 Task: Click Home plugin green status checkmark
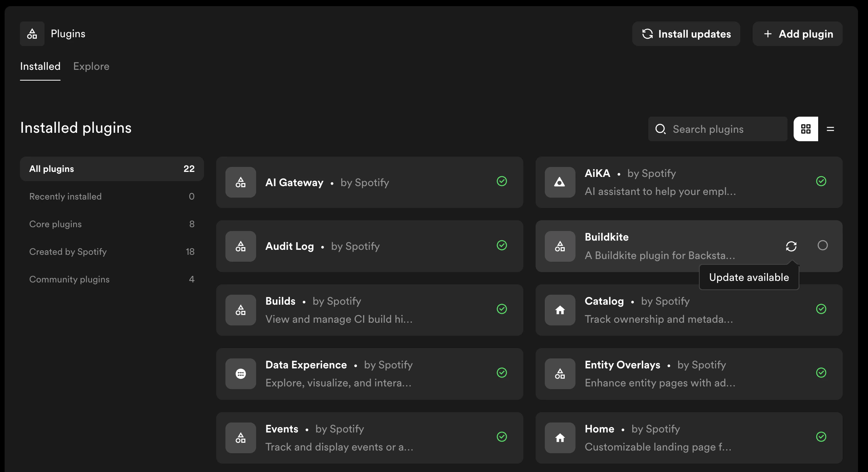[821, 437]
